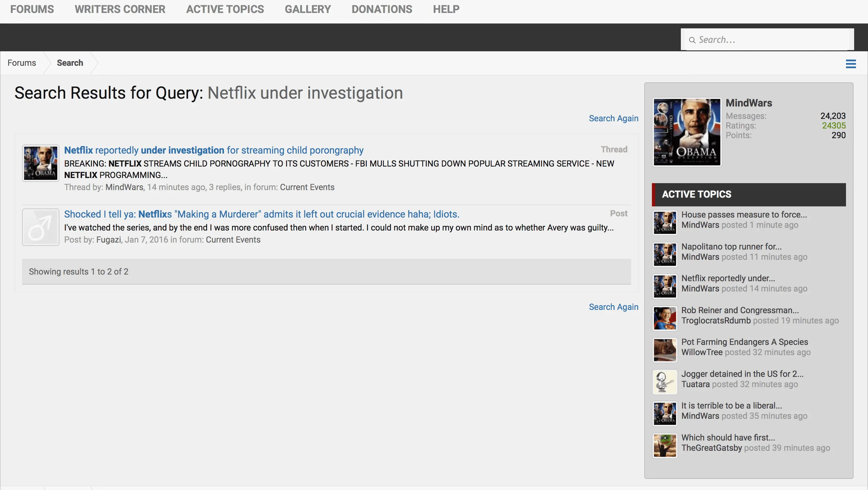
Task: Click WillowTree's avatar in Active Topics
Action: [665, 350]
